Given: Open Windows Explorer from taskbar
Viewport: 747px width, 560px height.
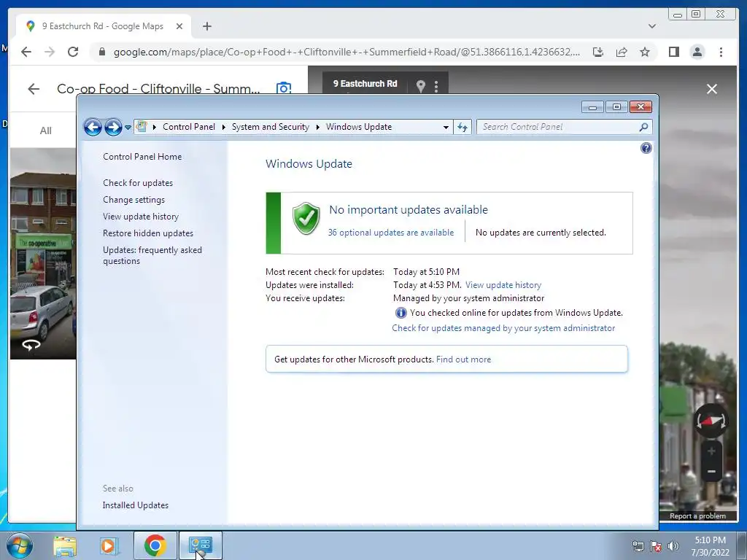Looking at the screenshot, I should [x=65, y=546].
